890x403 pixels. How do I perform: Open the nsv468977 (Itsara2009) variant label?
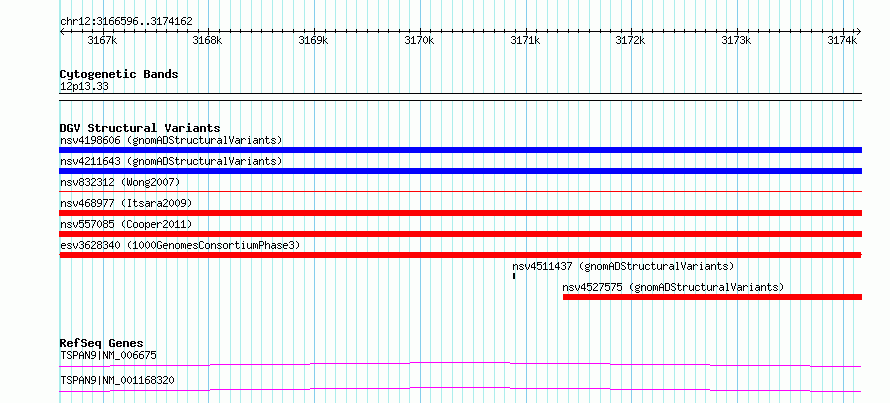[126, 203]
